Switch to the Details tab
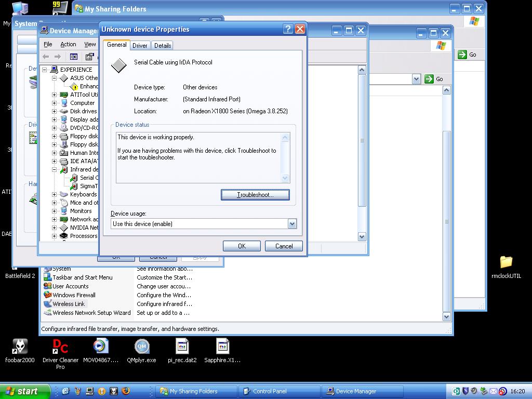Screen dimensions: 532x399 click(163, 46)
